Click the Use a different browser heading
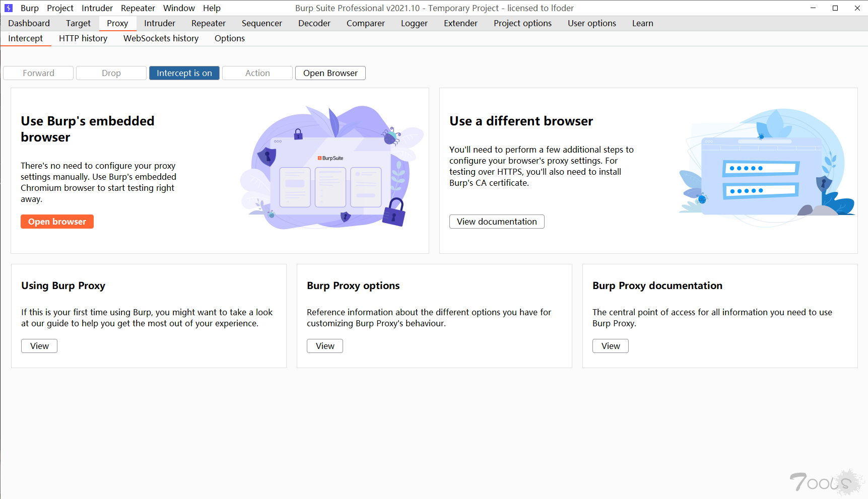This screenshot has height=499, width=868. [521, 121]
